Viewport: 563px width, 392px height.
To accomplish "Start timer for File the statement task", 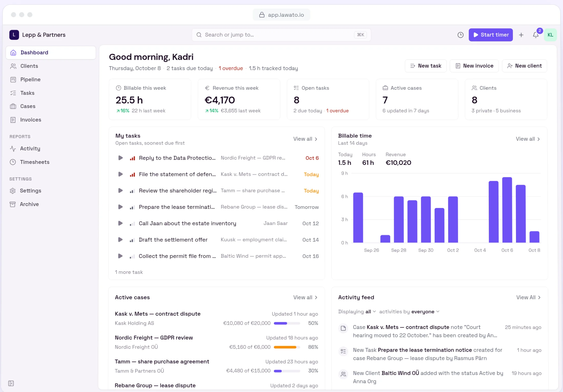I will pos(120,174).
